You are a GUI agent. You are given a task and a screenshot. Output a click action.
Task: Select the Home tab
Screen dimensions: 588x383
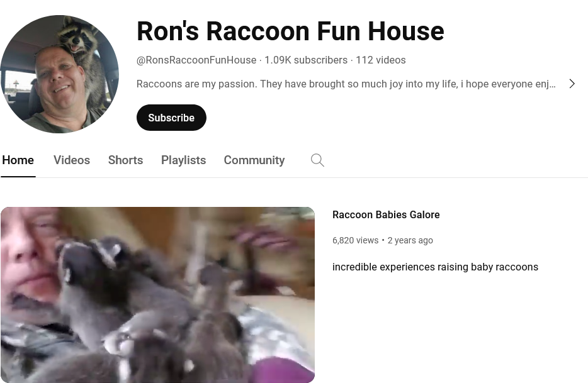point(18,160)
